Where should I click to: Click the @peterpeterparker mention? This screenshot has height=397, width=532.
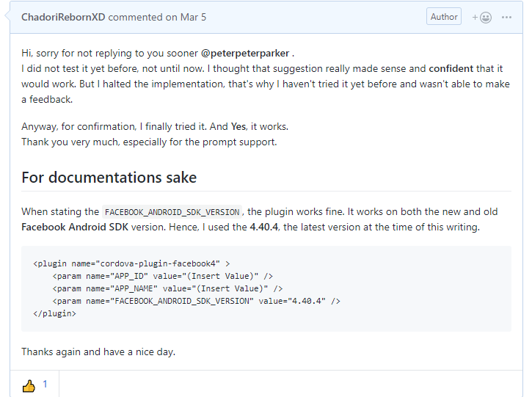[x=245, y=54]
